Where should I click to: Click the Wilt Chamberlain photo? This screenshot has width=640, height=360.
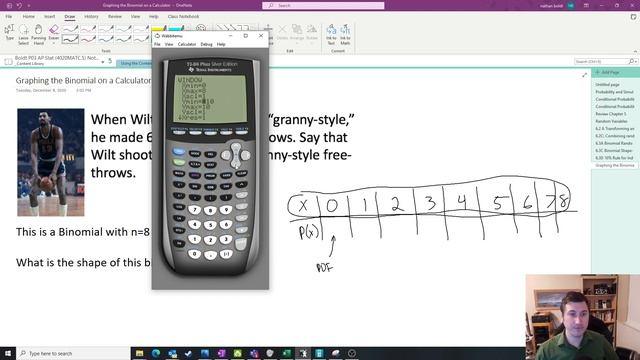click(51, 162)
